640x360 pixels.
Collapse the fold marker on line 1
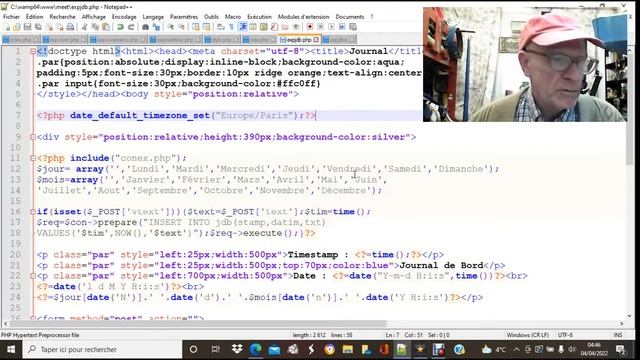pos(33,51)
